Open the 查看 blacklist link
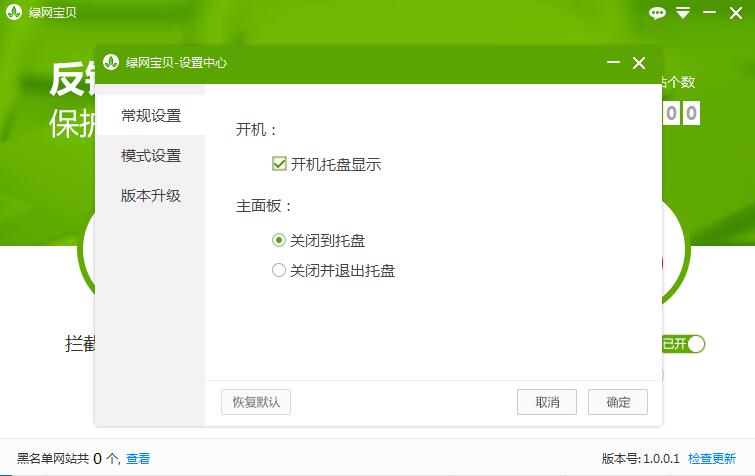The image size is (755, 476). (x=138, y=458)
